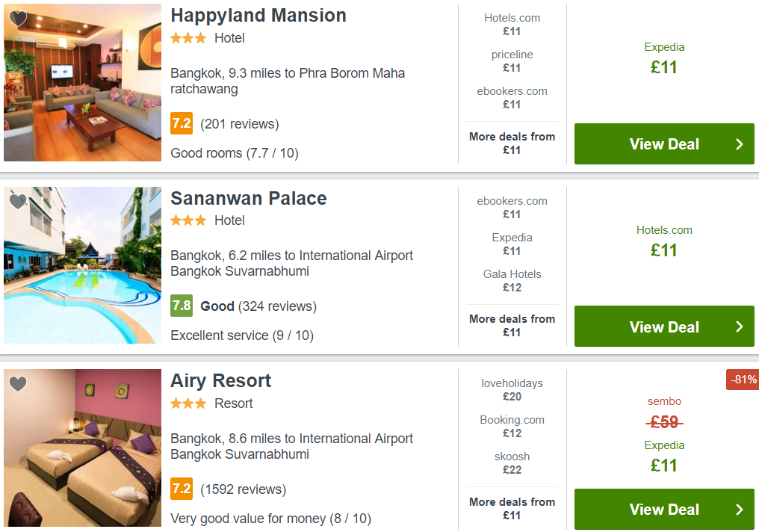This screenshot has width=759, height=532.
Task: Click View Deal for Happyland Mansion
Action: pyautogui.click(x=664, y=143)
